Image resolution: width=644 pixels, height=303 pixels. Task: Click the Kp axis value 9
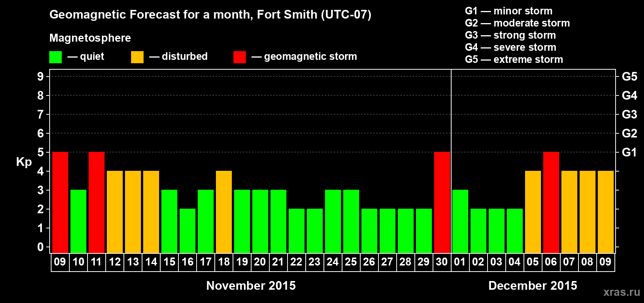click(x=41, y=77)
